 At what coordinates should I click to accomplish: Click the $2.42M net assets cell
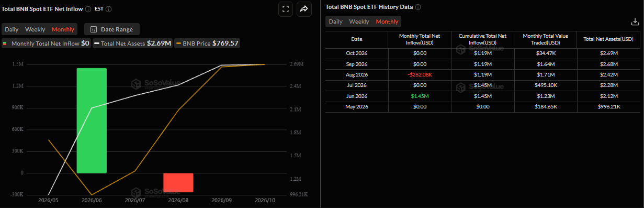coord(609,75)
